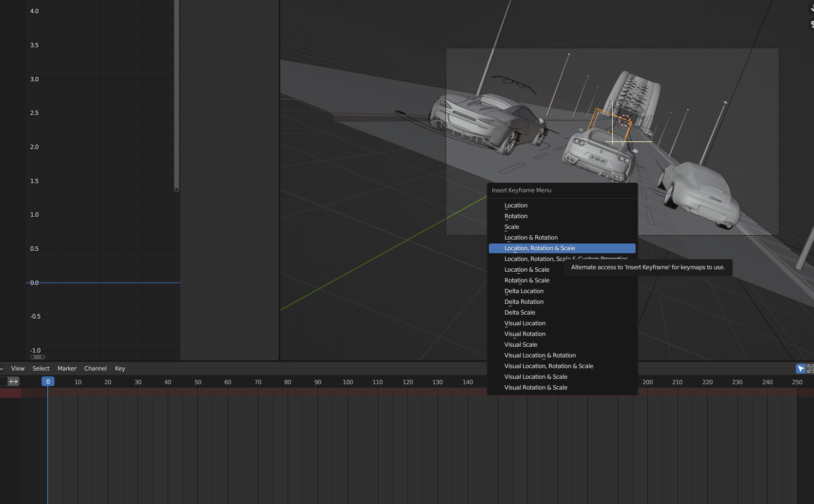Click frame 100 on the timeline ruler
The image size is (814, 504).
[348, 382]
